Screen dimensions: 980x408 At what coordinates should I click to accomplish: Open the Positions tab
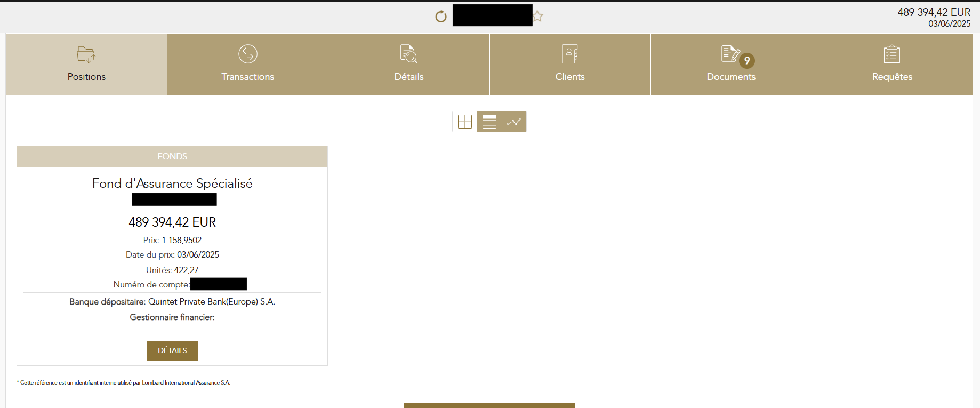(x=86, y=65)
